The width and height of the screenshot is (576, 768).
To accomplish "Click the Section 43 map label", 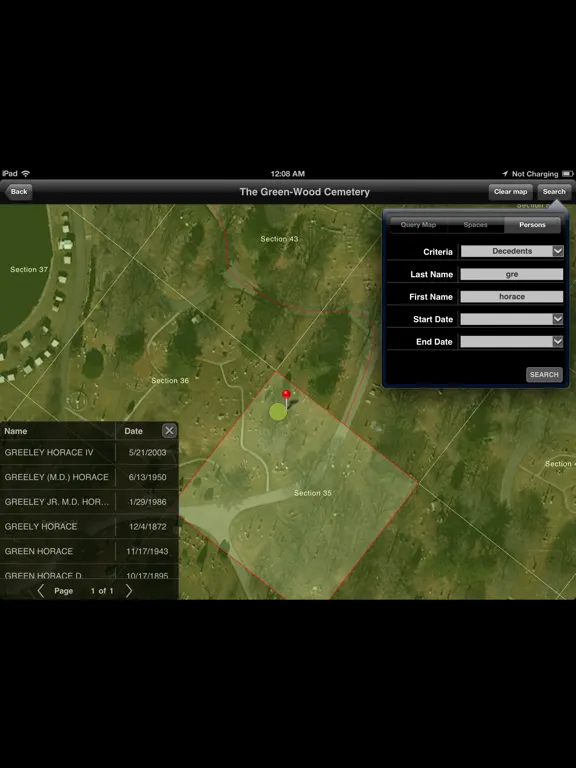I will click(x=279, y=239).
